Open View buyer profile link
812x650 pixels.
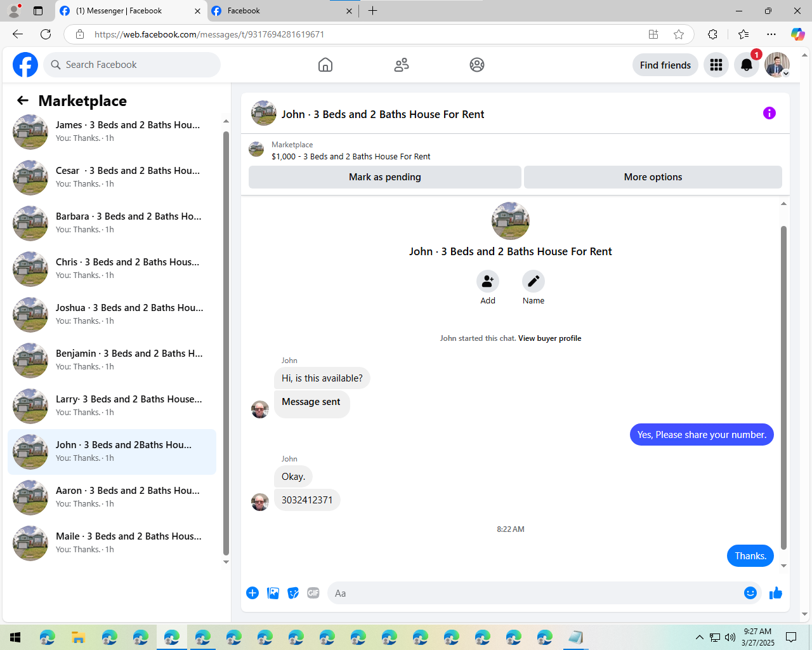coord(549,338)
